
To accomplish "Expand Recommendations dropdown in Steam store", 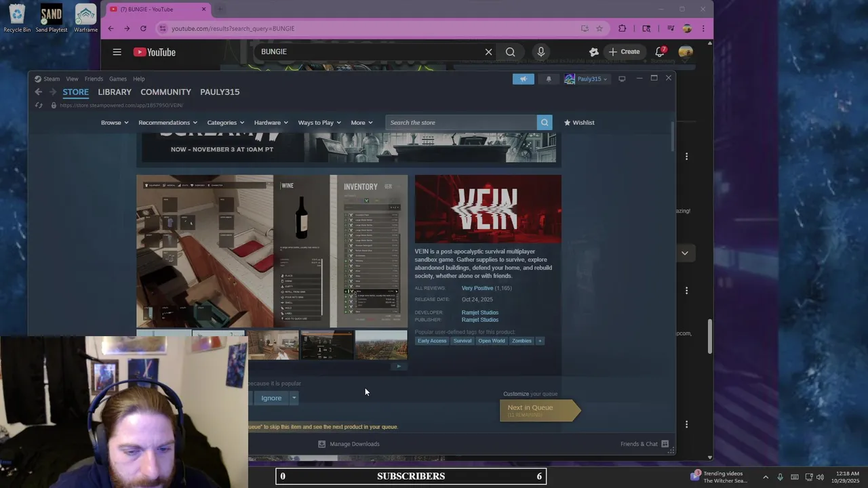I will click(167, 123).
